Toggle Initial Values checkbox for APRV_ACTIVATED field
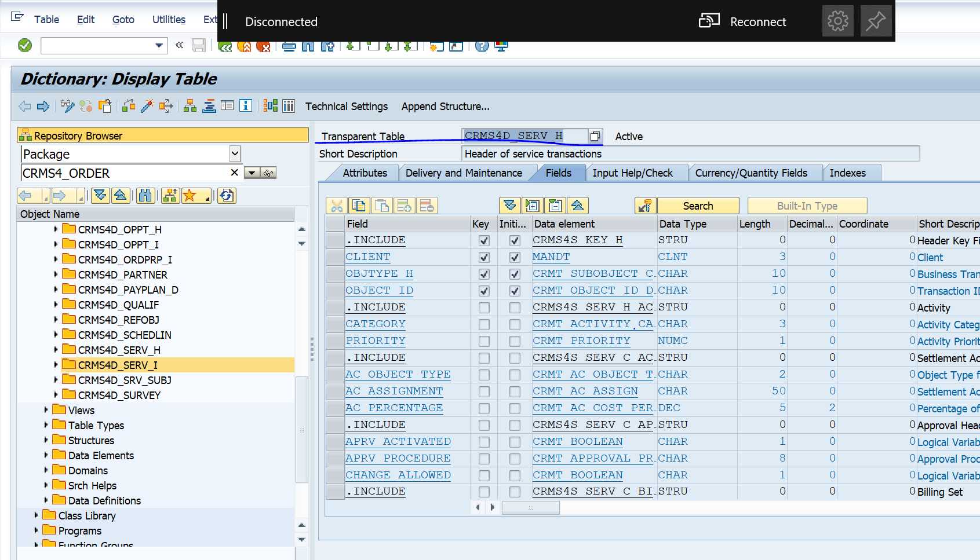 (x=515, y=442)
